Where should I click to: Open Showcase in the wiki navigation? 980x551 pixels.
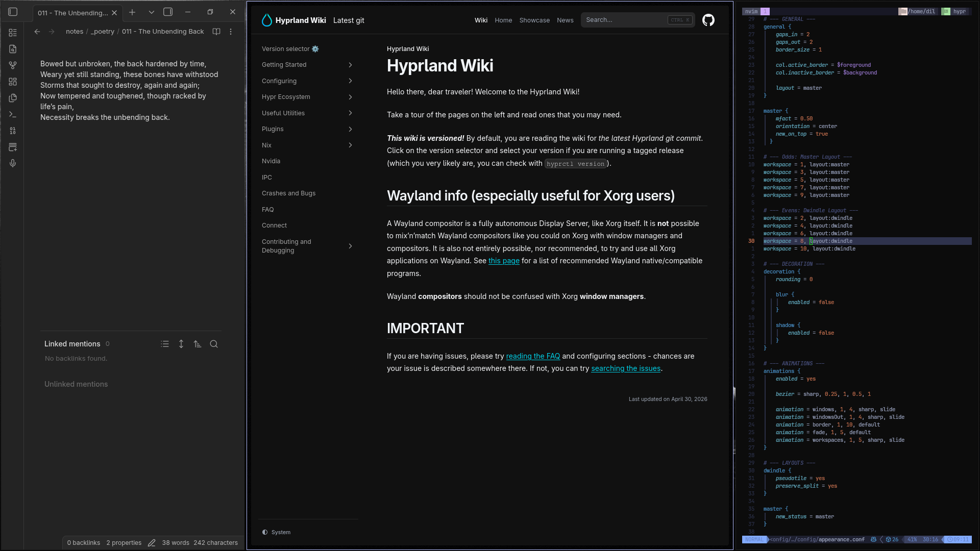click(534, 20)
